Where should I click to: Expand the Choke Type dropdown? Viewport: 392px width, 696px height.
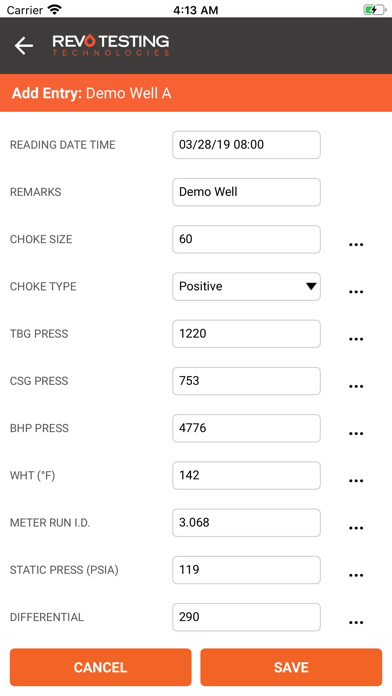(x=246, y=286)
